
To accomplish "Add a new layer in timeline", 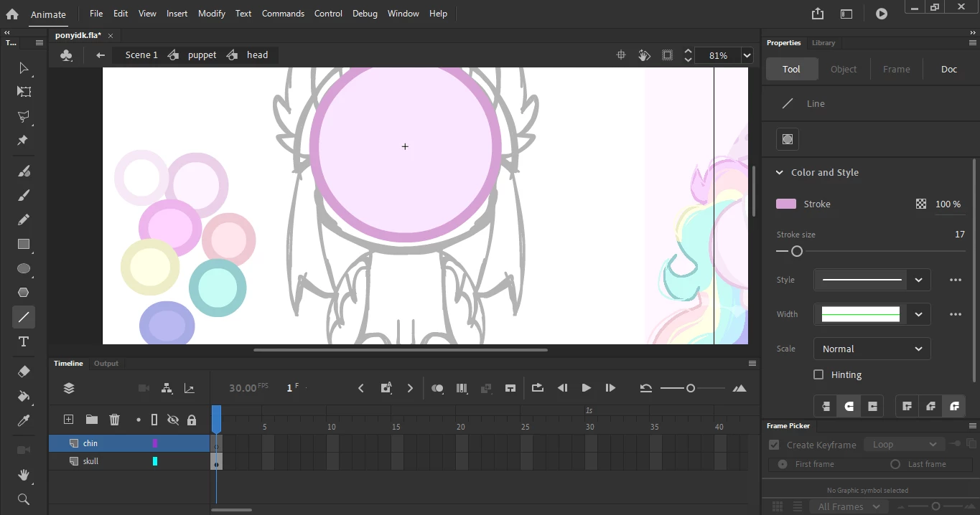I will (69, 420).
